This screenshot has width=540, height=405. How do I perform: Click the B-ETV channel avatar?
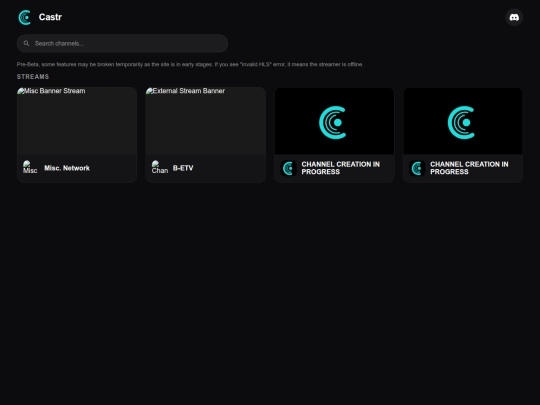tap(160, 168)
